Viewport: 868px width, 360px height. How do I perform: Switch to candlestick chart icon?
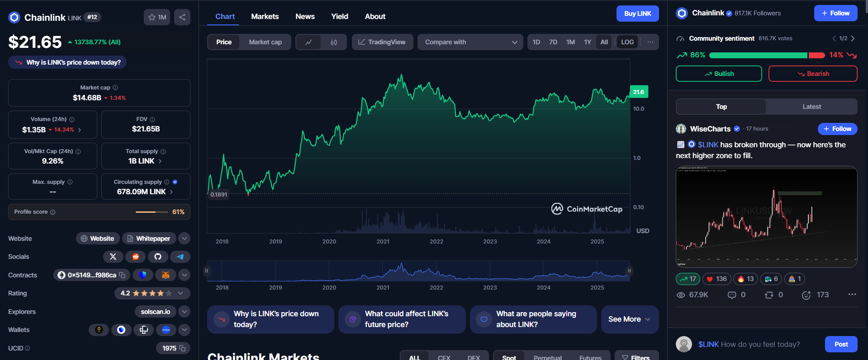tap(334, 42)
